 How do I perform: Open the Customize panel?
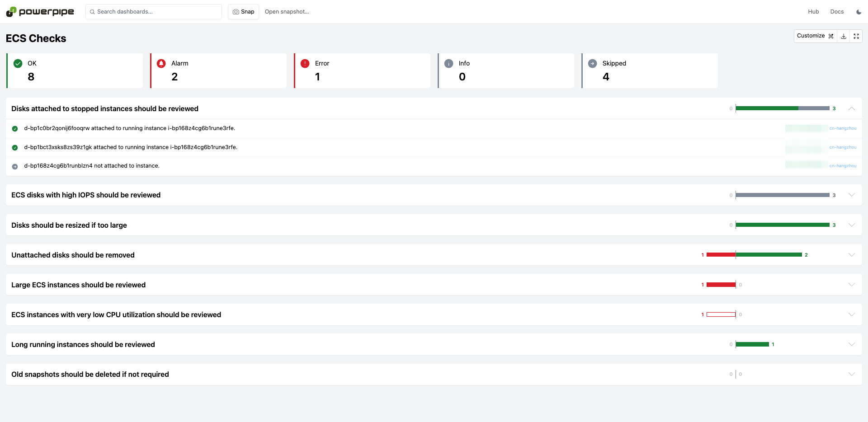pos(815,36)
